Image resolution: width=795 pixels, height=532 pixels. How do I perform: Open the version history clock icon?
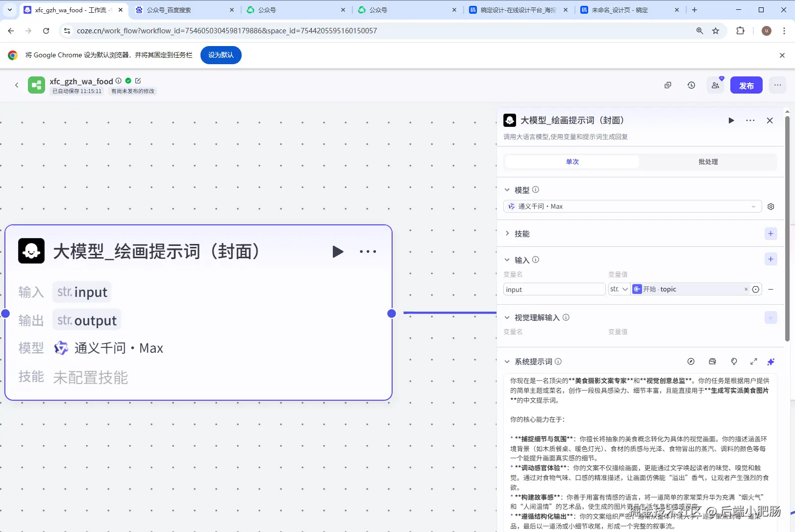(x=691, y=85)
